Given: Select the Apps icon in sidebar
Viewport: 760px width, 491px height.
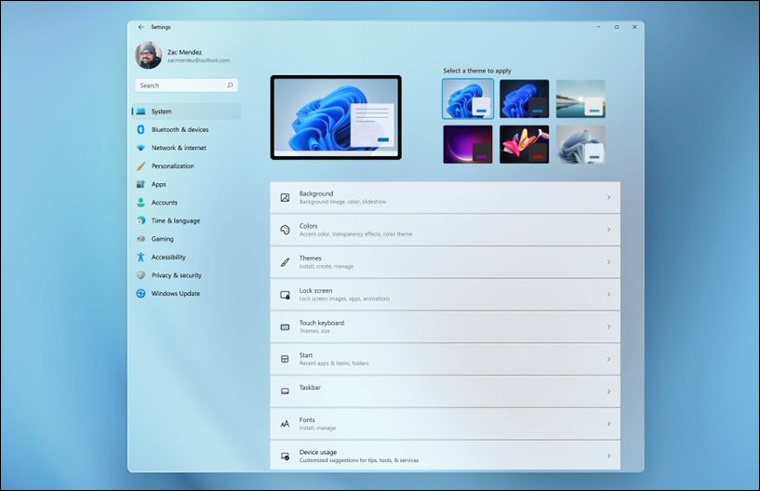Looking at the screenshot, I should click(x=141, y=184).
